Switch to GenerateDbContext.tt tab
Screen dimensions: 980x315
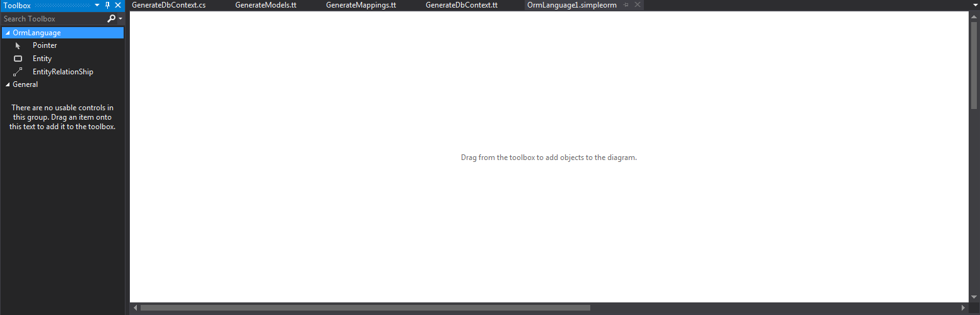click(x=462, y=5)
